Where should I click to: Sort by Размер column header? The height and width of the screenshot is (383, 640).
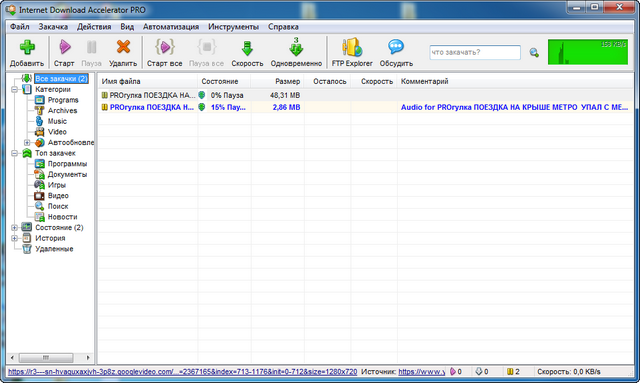pyautogui.click(x=277, y=81)
